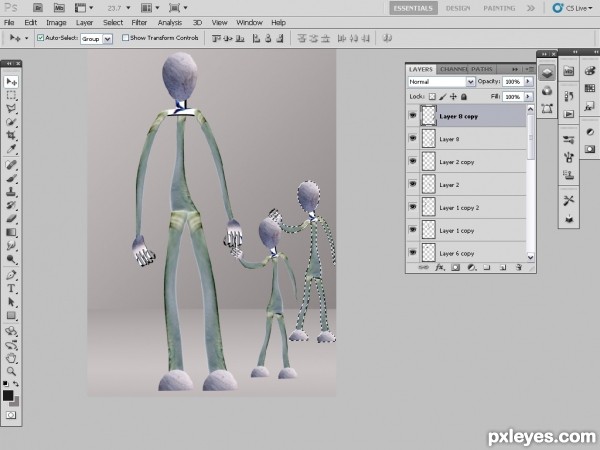Screen dimensions: 600x450
Task: Select the Move tool in toolbox
Action: coord(11,82)
